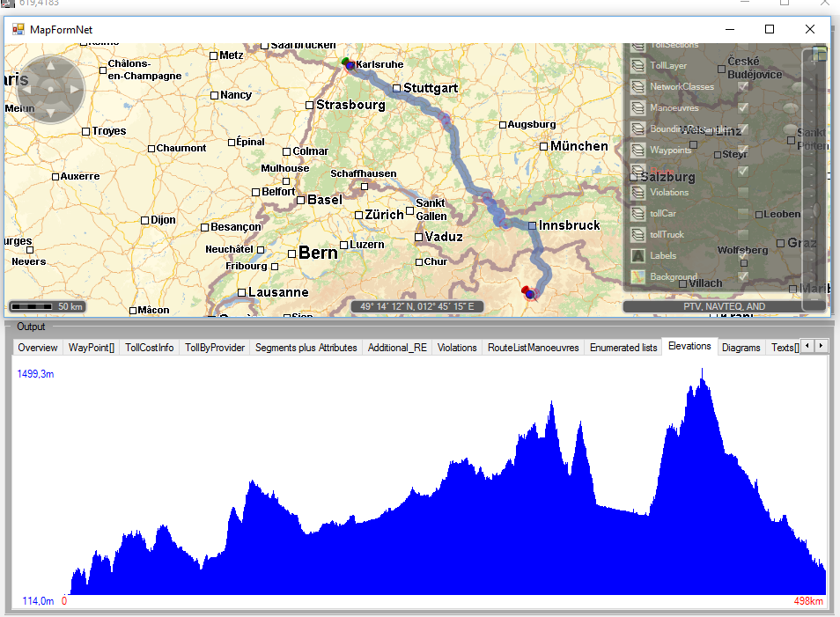Pan the map west with the left arrow
840x617 pixels.
coord(26,89)
